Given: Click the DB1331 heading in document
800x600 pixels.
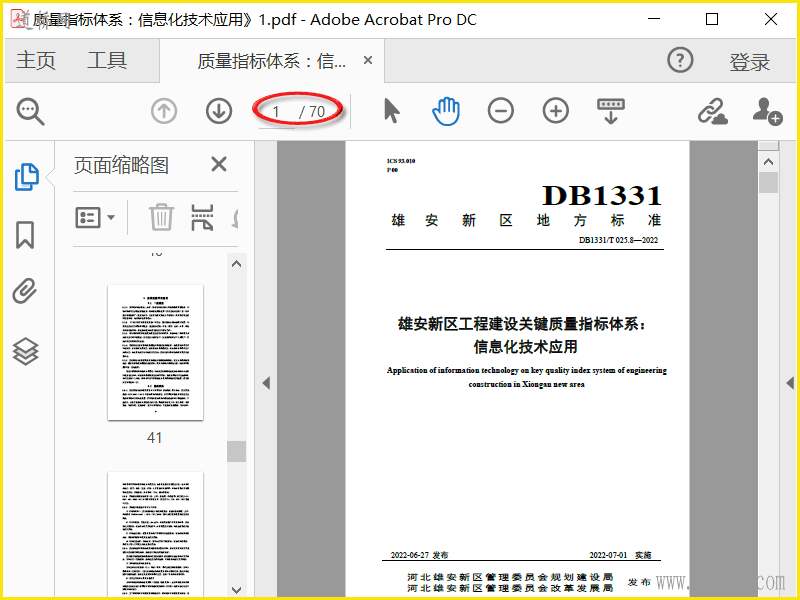Looking at the screenshot, I should pyautogui.click(x=602, y=195).
